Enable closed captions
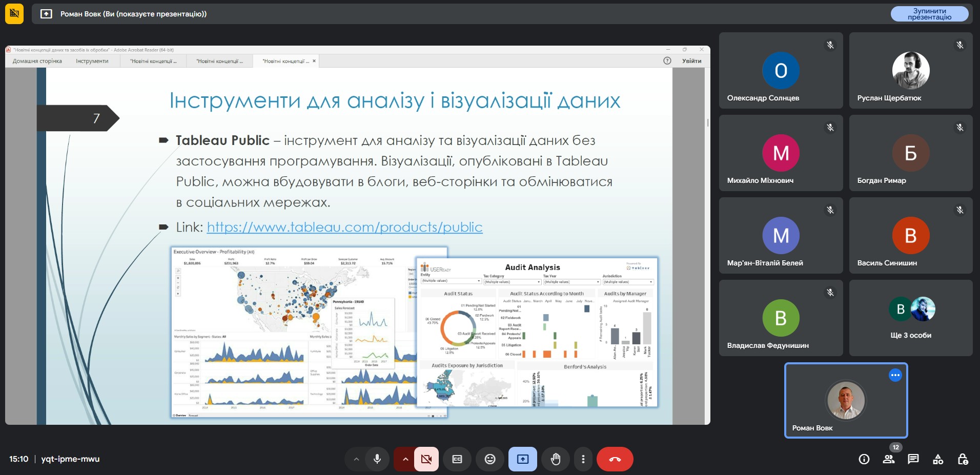 pyautogui.click(x=457, y=459)
